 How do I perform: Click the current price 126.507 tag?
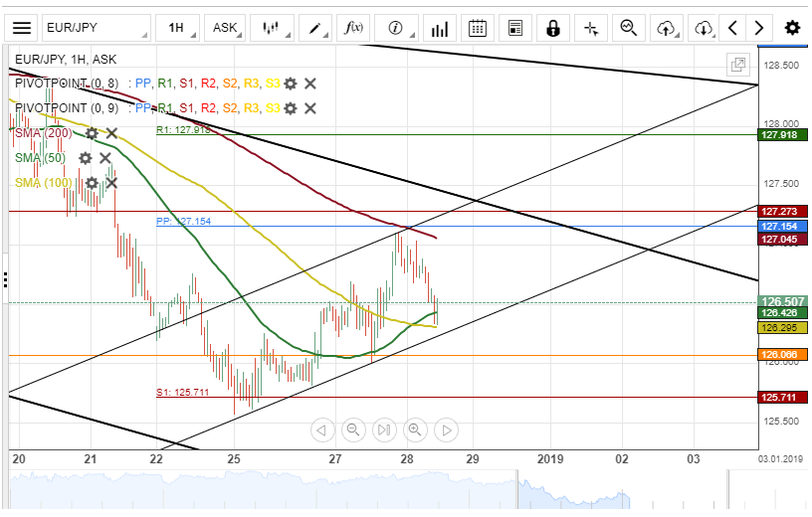(782, 301)
